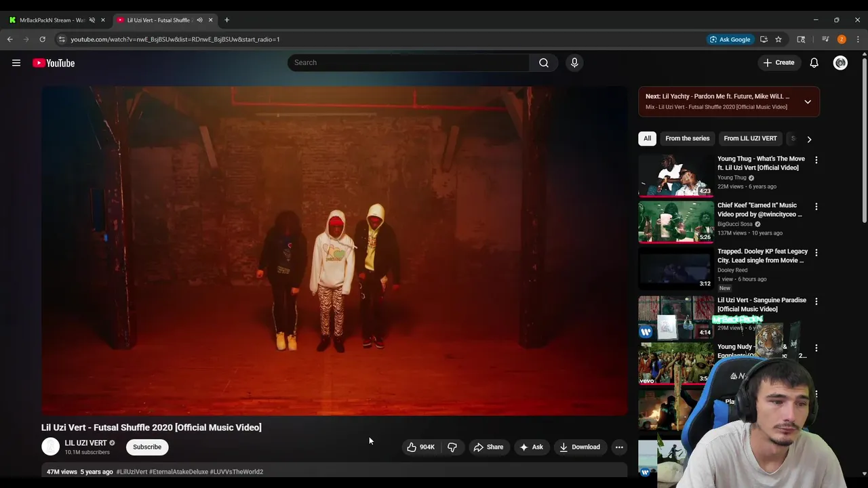Image resolution: width=868 pixels, height=488 pixels.
Task: Click the Share button
Action: [488, 447]
